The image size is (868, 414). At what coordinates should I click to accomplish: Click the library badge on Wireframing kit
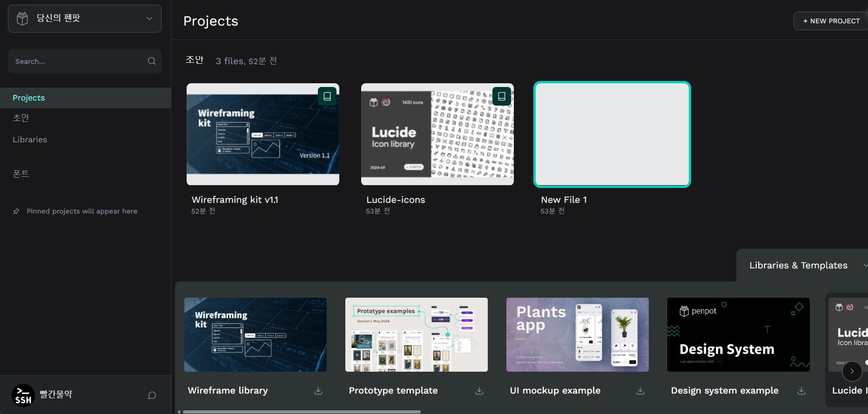click(x=327, y=96)
